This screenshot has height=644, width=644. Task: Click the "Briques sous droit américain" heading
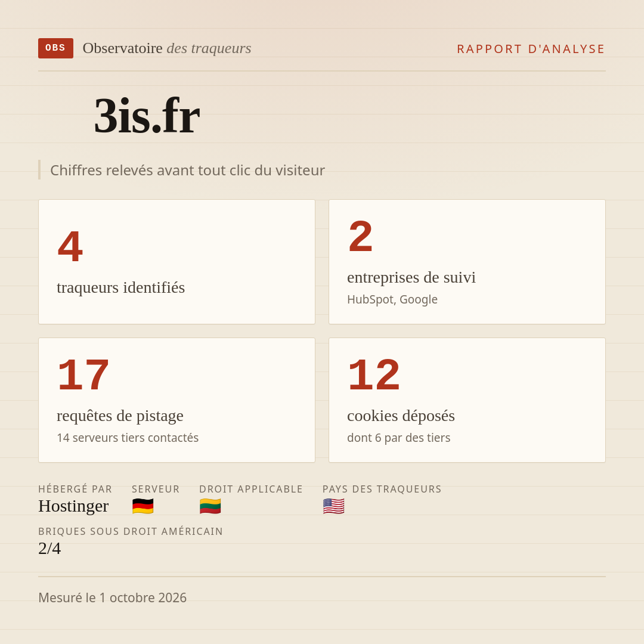(131, 531)
